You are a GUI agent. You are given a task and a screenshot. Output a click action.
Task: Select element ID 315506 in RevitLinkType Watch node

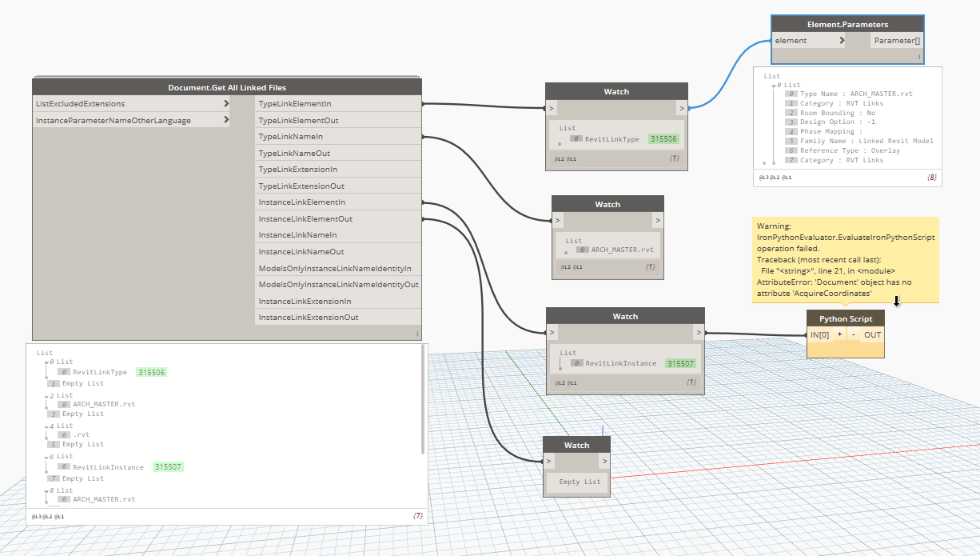pos(663,138)
